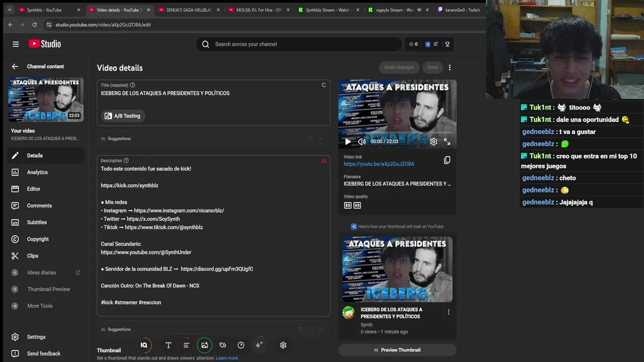Viewport: 644px width, 362px height.
Task: Open Thumbnail Preview sidebar item
Action: point(45,289)
